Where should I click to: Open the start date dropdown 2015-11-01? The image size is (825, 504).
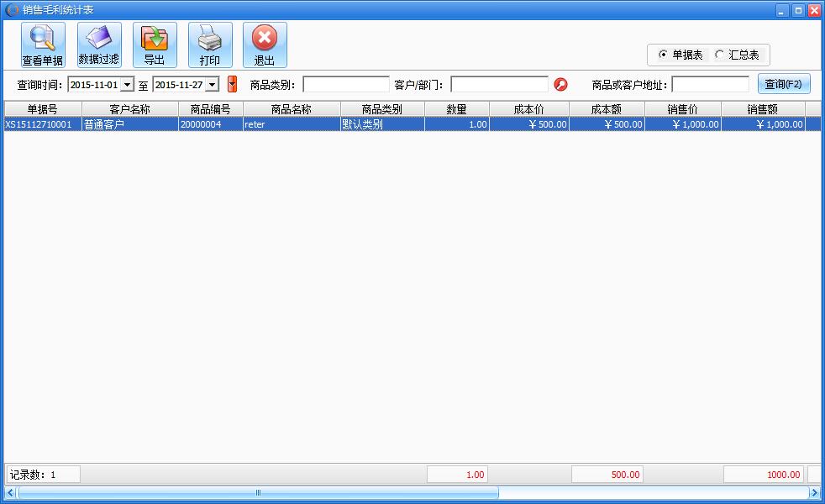(128, 84)
